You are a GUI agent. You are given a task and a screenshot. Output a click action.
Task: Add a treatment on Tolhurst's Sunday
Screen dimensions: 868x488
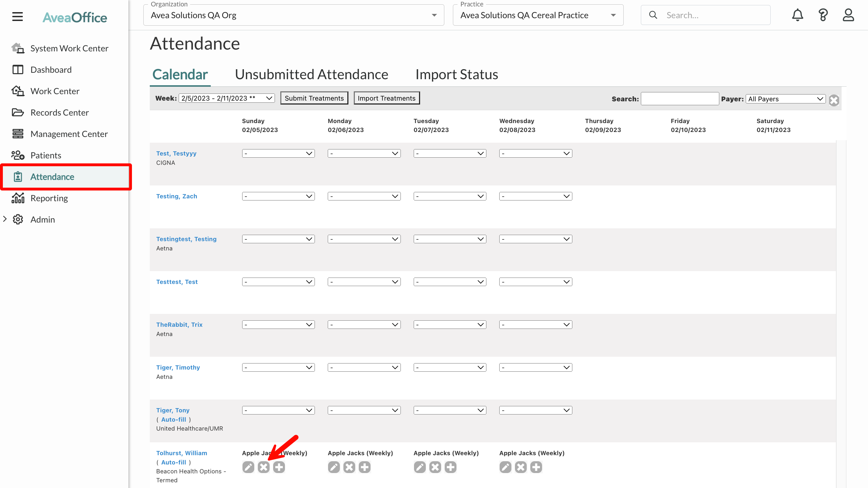point(279,467)
